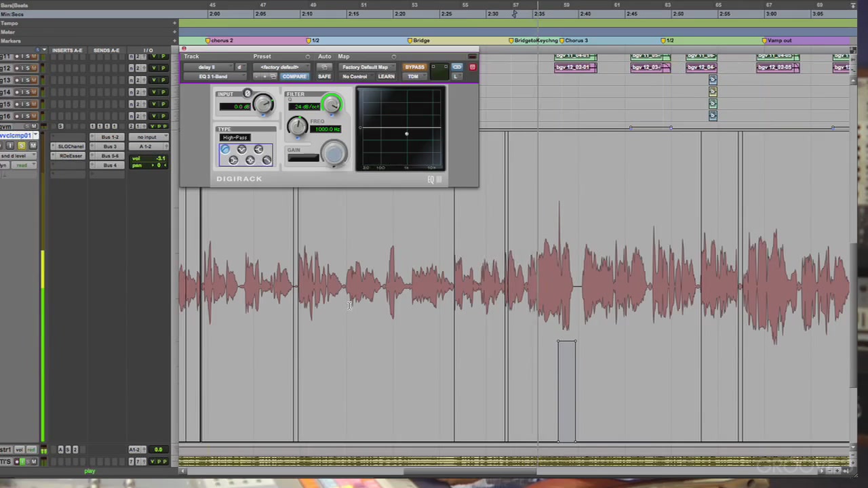Open the Map menu arrow
Viewport: 868px width, 488px height.
pyautogui.click(x=394, y=57)
